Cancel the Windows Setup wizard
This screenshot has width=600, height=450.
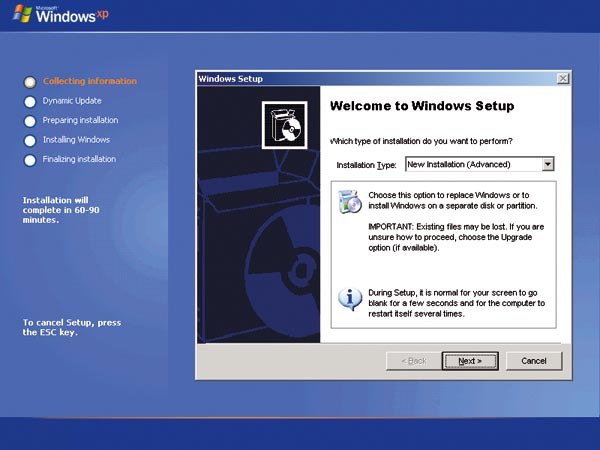(x=534, y=361)
